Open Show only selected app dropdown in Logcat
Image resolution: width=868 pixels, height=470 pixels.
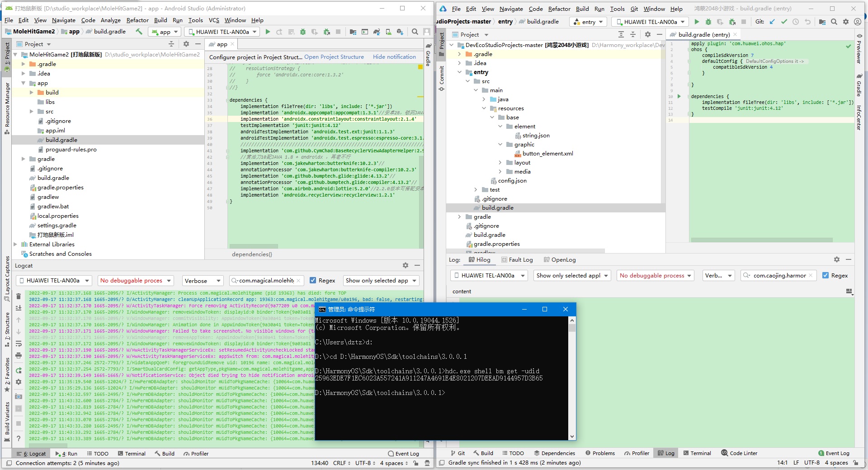[381, 281]
